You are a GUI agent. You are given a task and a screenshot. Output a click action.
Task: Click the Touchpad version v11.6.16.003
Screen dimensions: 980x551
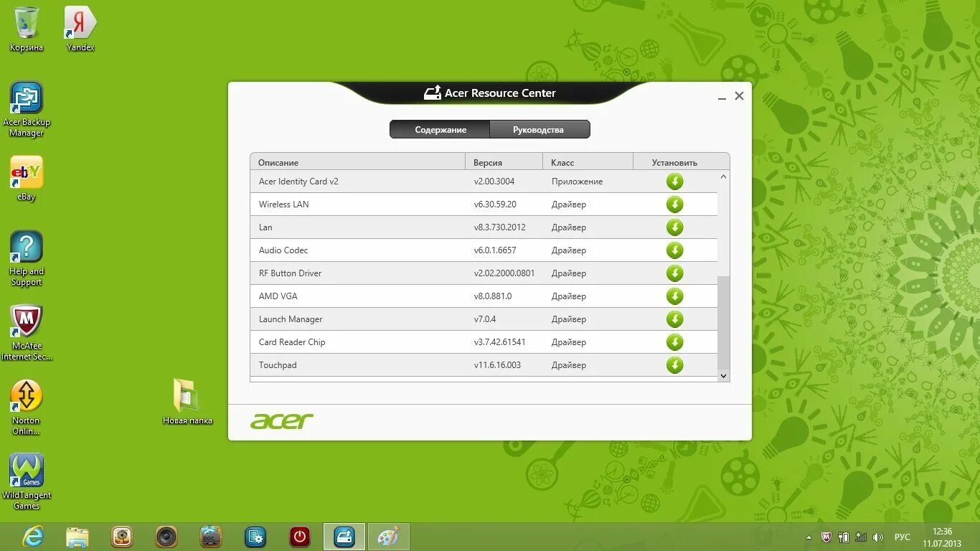pyautogui.click(x=497, y=365)
